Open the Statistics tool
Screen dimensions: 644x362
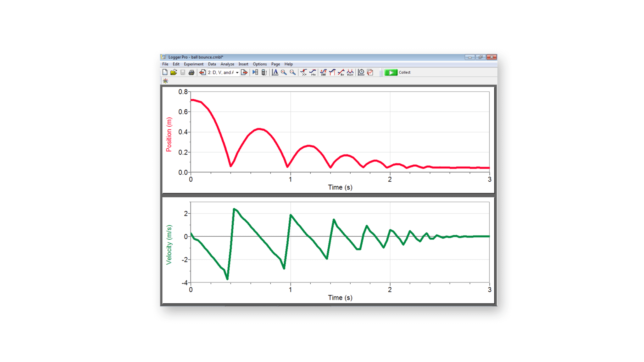click(x=323, y=73)
